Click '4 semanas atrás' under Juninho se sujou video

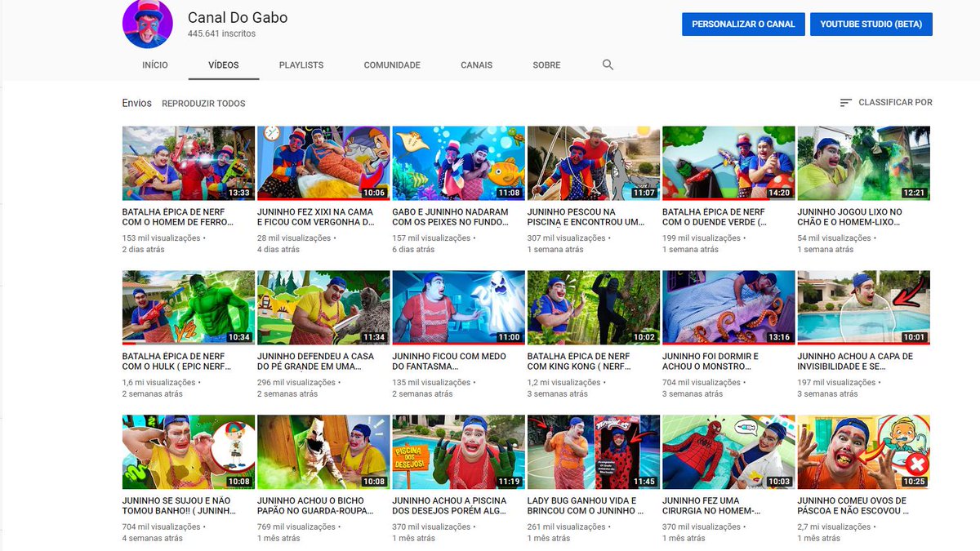coord(153,539)
